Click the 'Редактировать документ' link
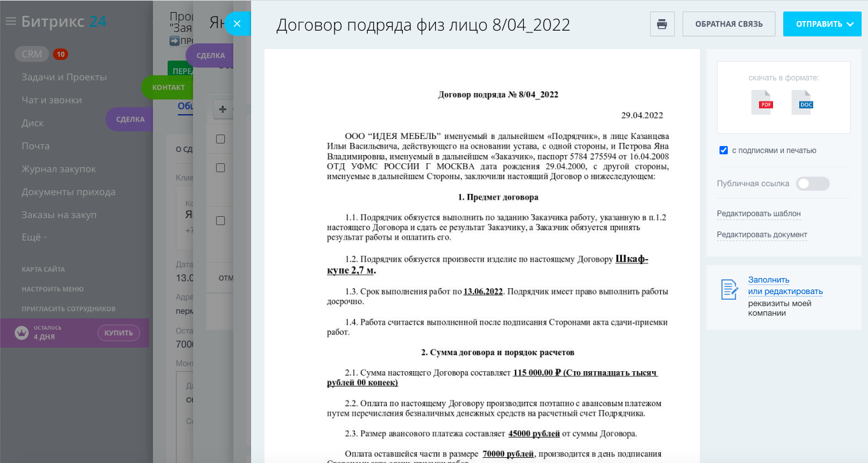The image size is (868, 463). tap(762, 235)
